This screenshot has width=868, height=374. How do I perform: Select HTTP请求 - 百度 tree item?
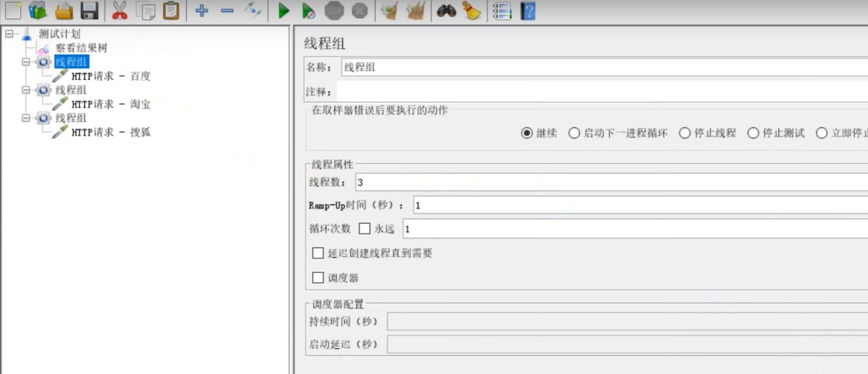coord(111,76)
